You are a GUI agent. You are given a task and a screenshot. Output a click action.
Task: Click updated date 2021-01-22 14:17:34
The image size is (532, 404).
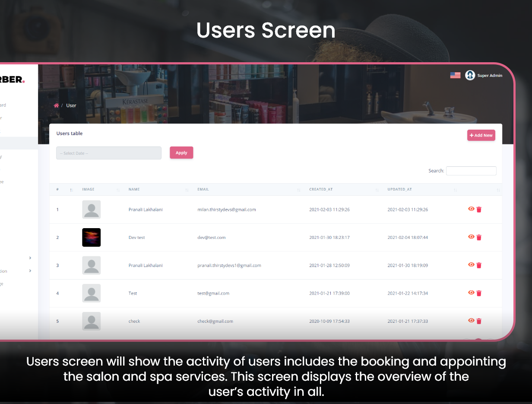[408, 293]
